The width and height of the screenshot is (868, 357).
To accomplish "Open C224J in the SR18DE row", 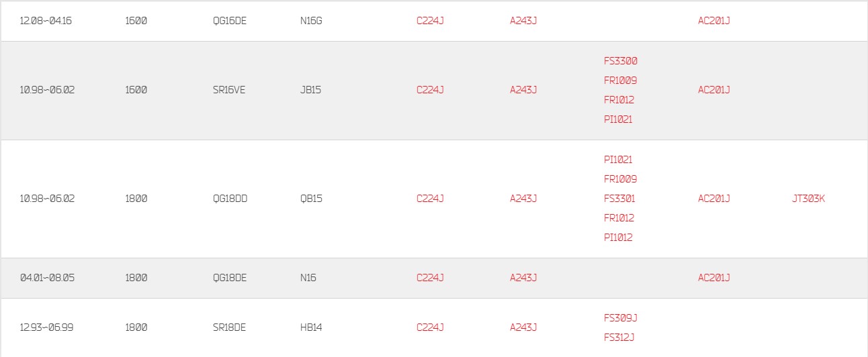I will (x=430, y=327).
